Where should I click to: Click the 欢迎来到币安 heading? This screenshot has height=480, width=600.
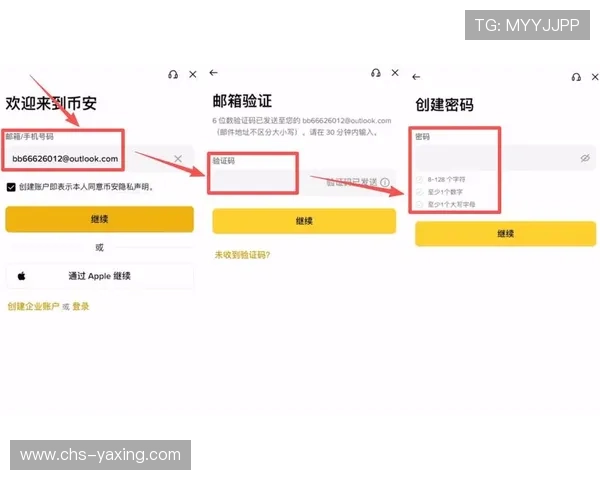pyautogui.click(x=51, y=103)
